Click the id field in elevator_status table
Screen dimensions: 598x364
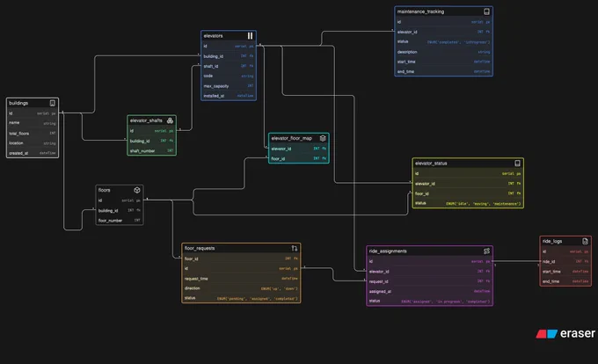tap(468, 173)
